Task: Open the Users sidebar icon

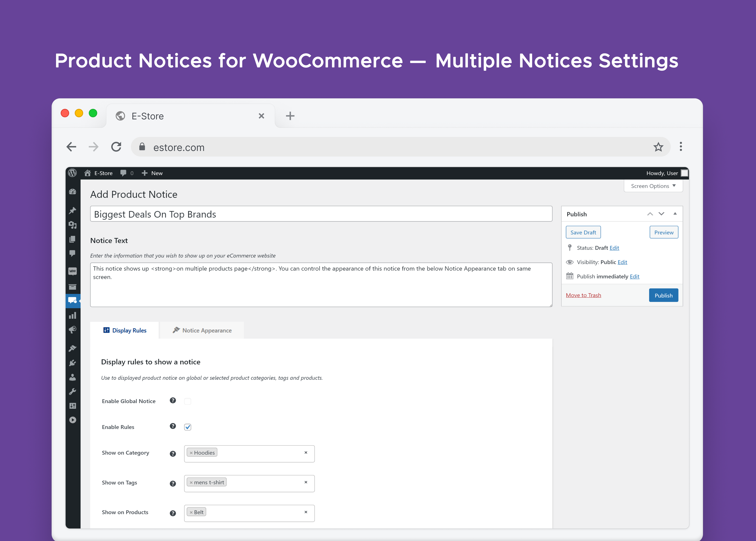Action: coord(73,377)
